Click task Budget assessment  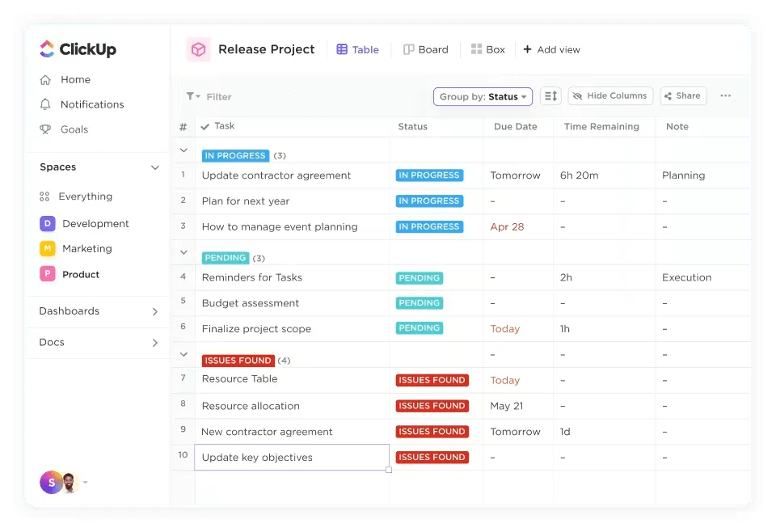click(251, 303)
